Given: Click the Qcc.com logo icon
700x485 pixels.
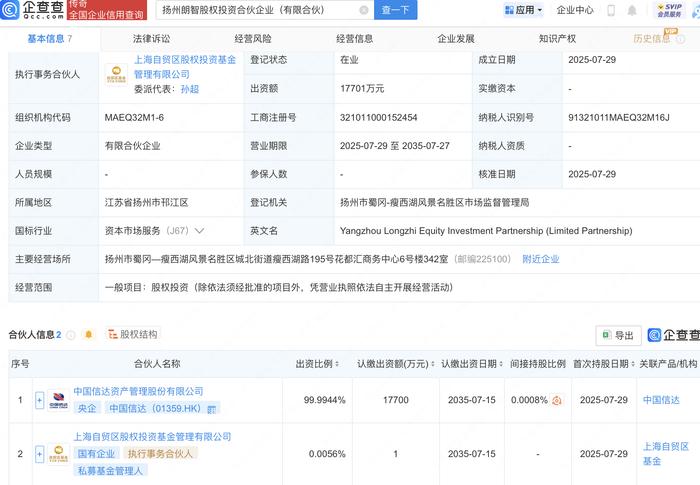Looking at the screenshot, I should click(x=10, y=9).
